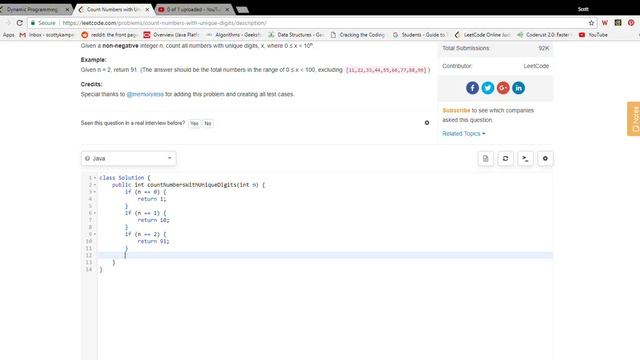The width and height of the screenshot is (640, 360).
Task: Open LeetCode Online Judge bookmark
Action: tap(483, 35)
